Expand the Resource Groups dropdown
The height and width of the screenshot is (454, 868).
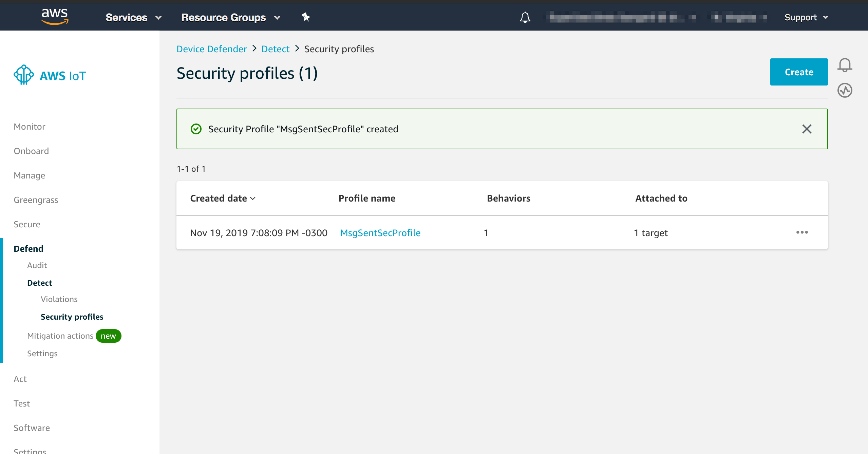coord(231,17)
